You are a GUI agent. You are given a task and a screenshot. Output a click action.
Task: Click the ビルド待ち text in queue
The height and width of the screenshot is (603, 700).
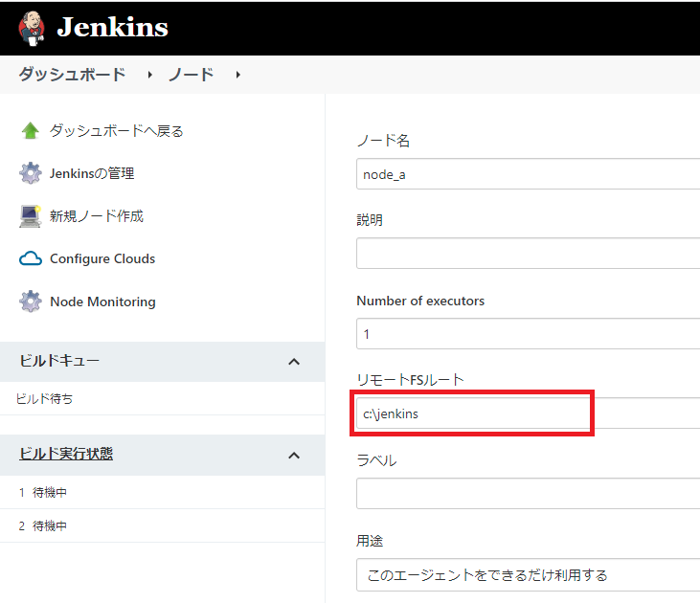(44, 398)
